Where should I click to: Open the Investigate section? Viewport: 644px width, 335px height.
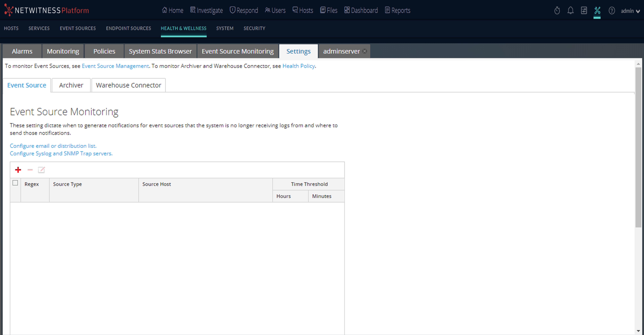click(x=206, y=10)
